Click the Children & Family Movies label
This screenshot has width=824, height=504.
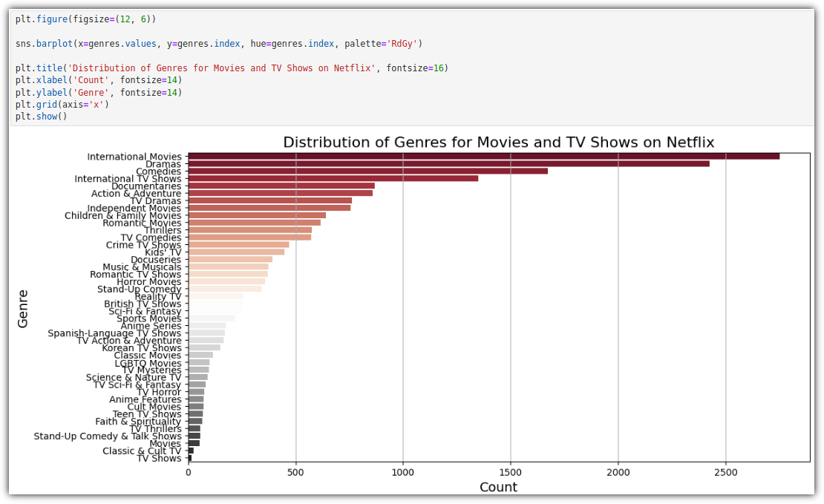(x=122, y=215)
